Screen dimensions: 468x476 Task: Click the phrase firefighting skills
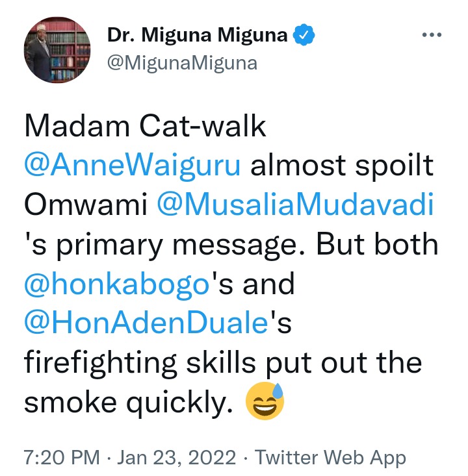(x=140, y=363)
